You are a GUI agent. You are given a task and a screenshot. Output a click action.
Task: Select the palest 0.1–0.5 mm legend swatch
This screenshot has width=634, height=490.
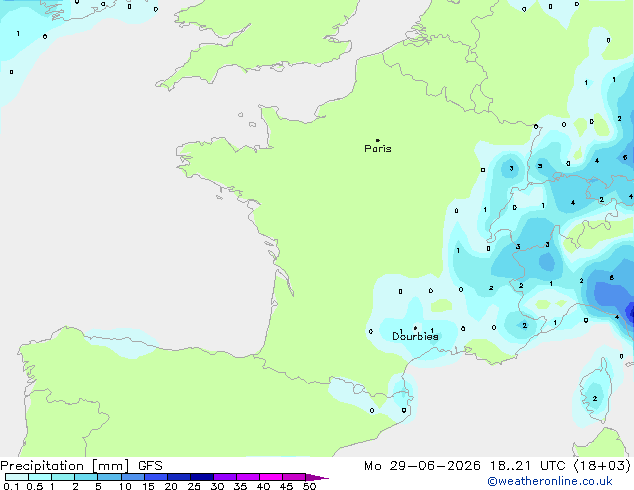pyautogui.click(x=17, y=477)
